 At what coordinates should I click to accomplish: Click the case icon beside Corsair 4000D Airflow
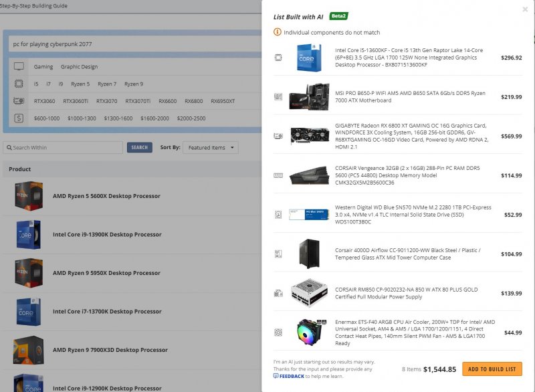(x=278, y=254)
